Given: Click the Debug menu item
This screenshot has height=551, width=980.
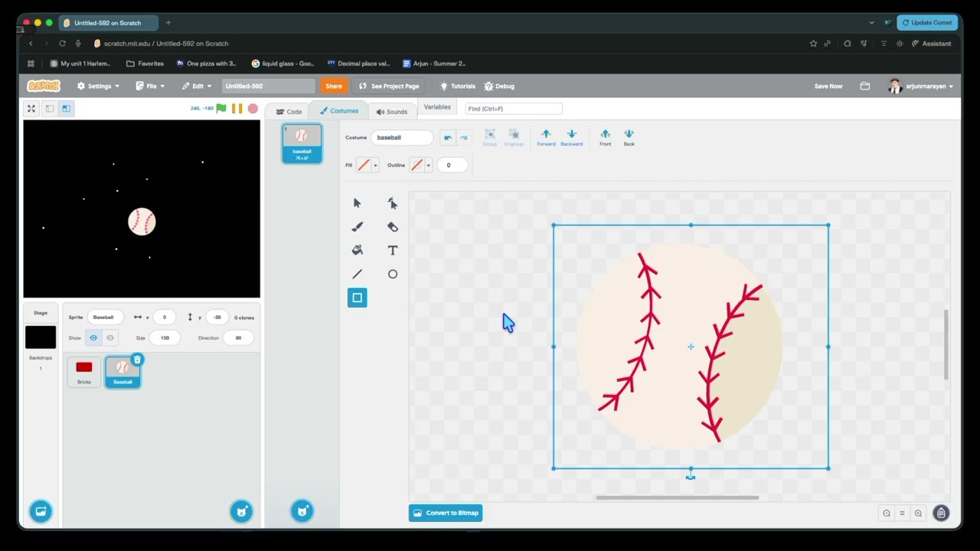Looking at the screenshot, I should (x=499, y=86).
